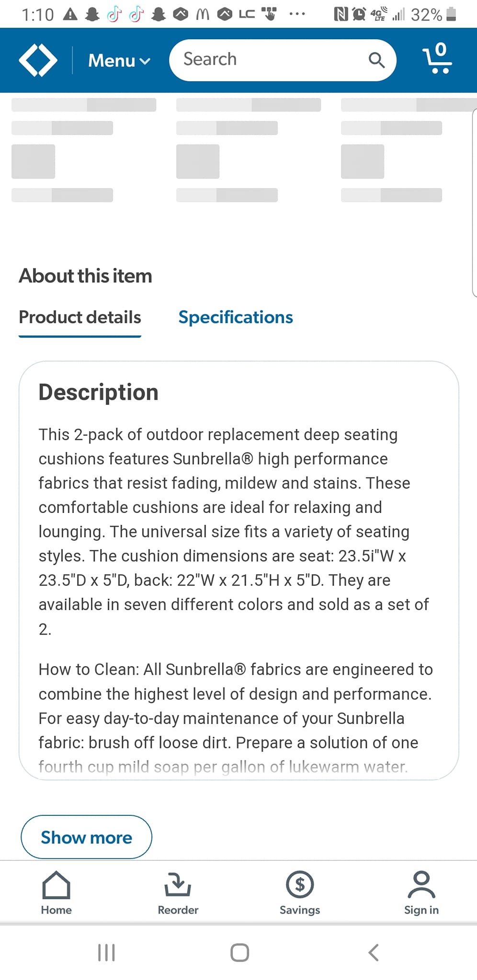This screenshot has width=477, height=980.
Task: Click Show more to expand description
Action: click(x=86, y=837)
